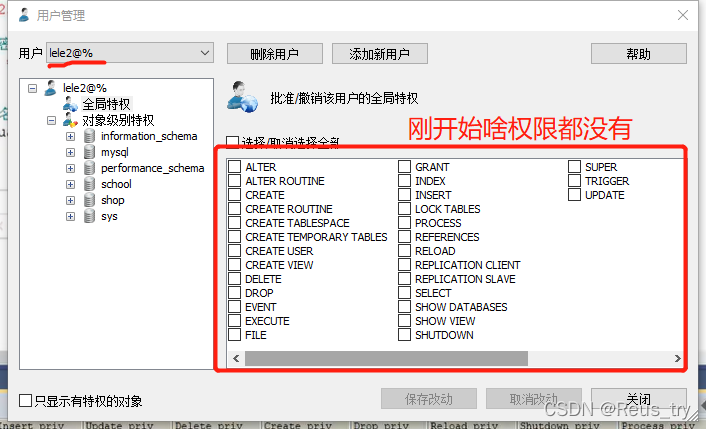
Task: Click the 添加新用户 button
Action: click(380, 54)
